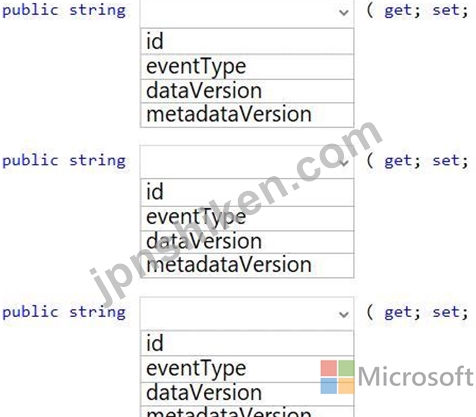The width and height of the screenshot is (476, 417).
Task: Pick dataVersion in the first list
Action: pos(247,91)
